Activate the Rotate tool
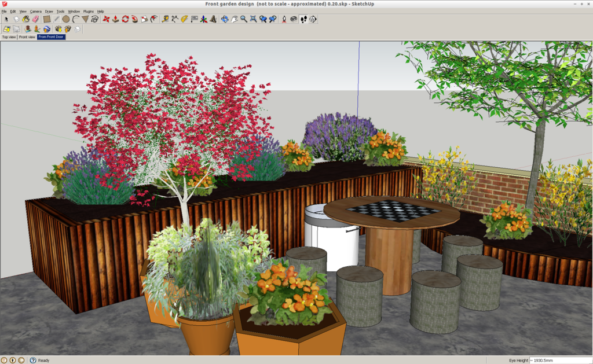593x364 pixels. (x=125, y=19)
